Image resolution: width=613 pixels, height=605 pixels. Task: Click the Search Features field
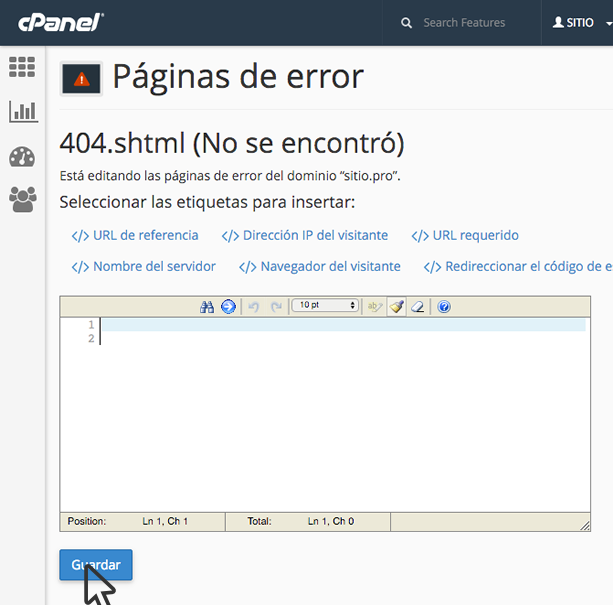coord(464,22)
